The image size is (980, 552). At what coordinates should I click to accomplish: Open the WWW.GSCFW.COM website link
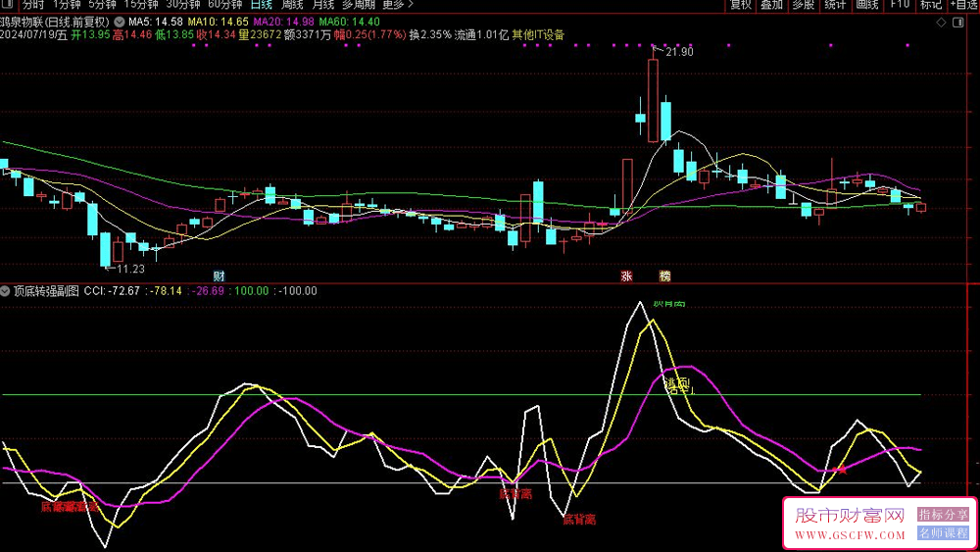coord(850,535)
